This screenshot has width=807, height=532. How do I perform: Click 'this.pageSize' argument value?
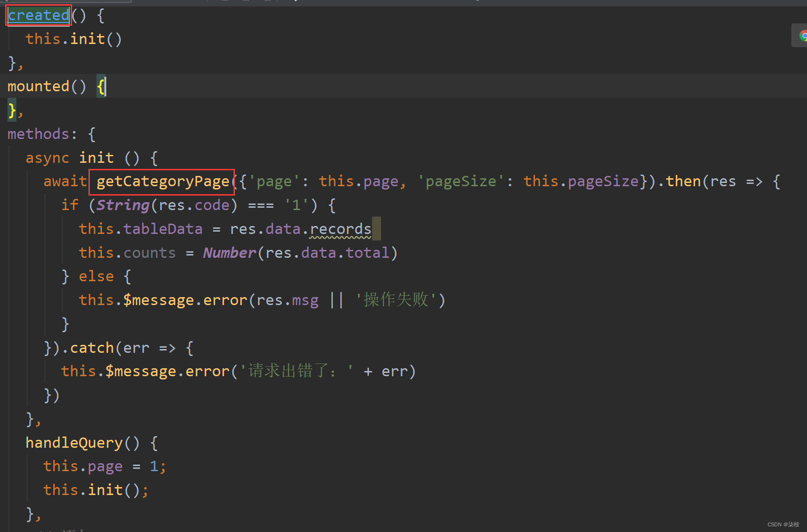pyautogui.click(x=581, y=182)
